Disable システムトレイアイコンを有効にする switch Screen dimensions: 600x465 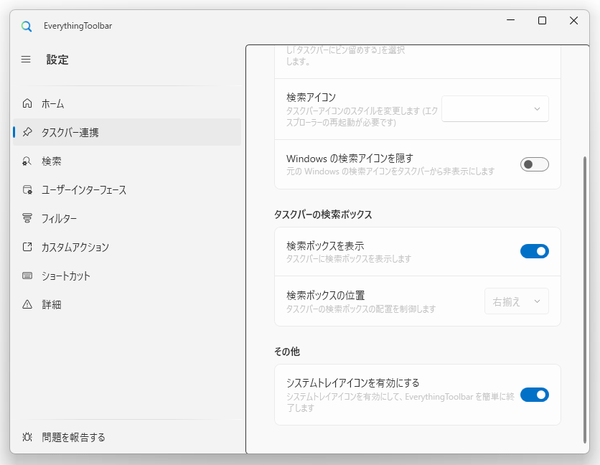534,395
